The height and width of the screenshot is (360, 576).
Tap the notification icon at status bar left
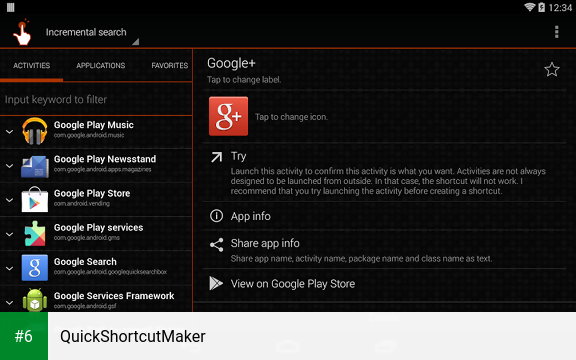11,7
